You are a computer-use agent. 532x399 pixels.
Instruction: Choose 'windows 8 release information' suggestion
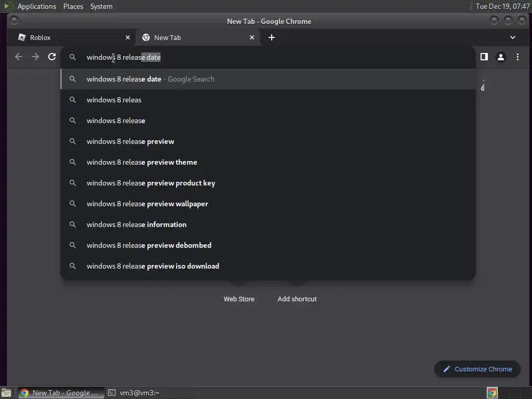coord(268,224)
